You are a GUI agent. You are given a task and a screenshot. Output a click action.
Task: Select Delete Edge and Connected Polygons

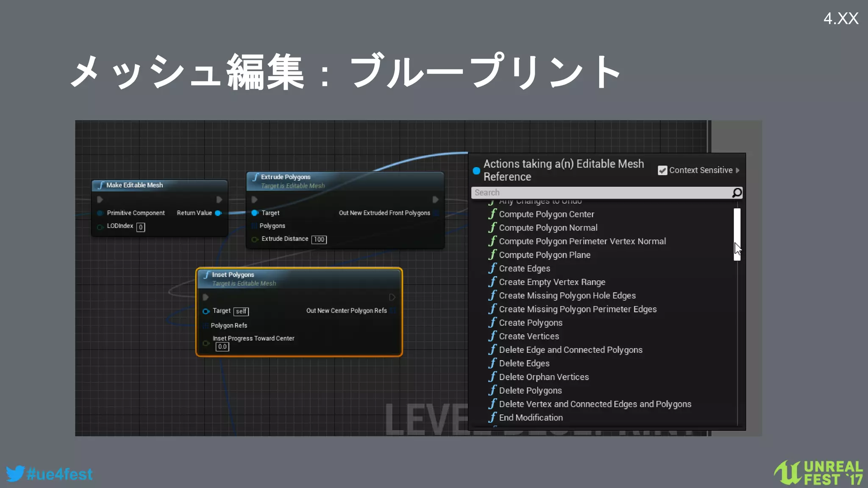(570, 350)
